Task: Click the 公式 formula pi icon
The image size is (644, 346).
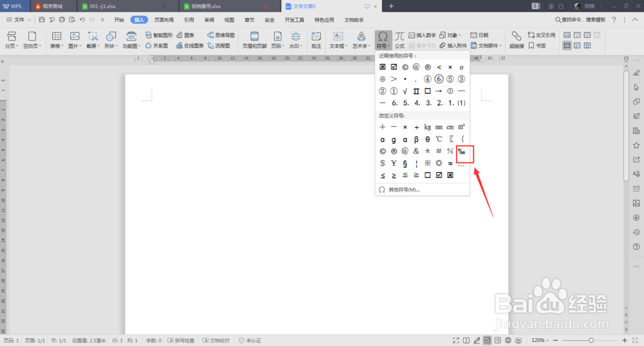Action: (399, 40)
